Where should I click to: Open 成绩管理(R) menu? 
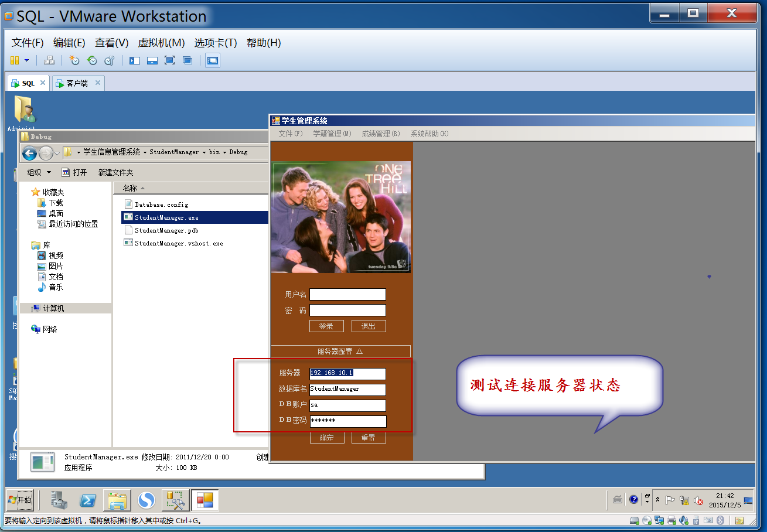pyautogui.click(x=380, y=134)
